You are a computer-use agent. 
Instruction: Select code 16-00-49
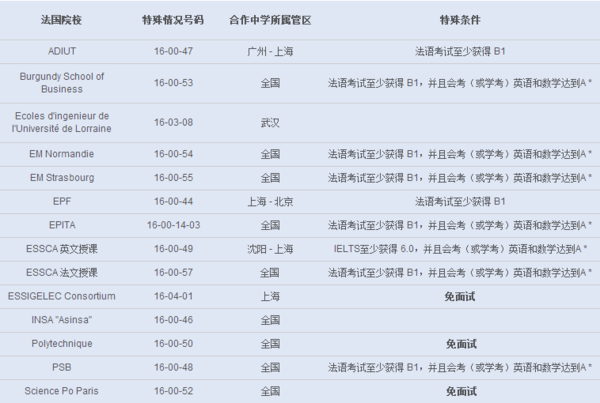point(173,249)
